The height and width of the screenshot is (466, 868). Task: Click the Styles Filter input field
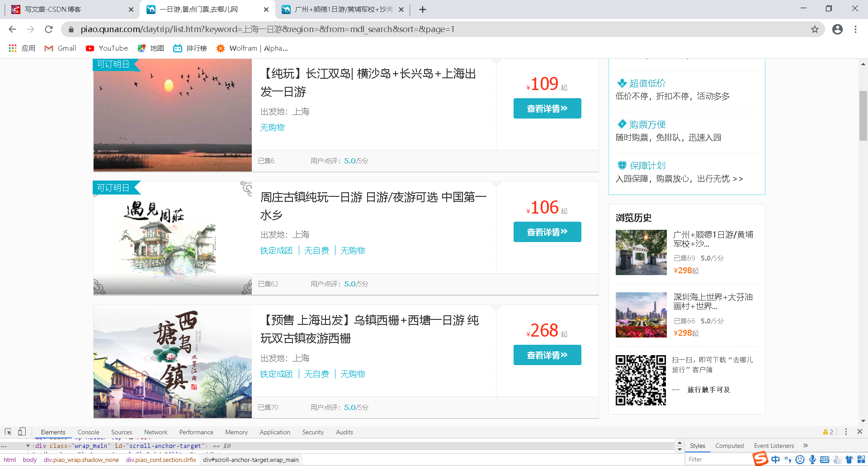pyautogui.click(x=719, y=460)
